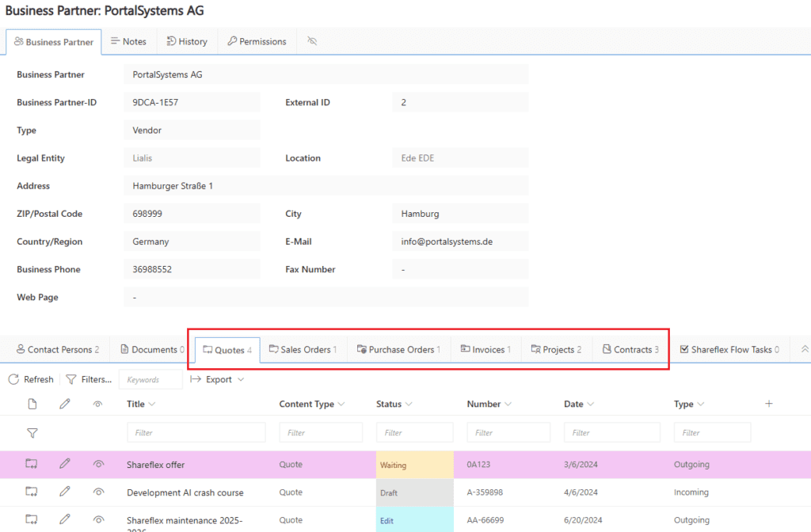Open the History tab
811x532 pixels.
pos(187,41)
